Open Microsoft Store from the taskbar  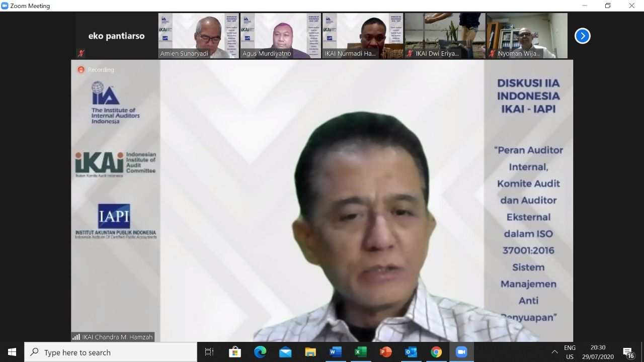coord(234,352)
